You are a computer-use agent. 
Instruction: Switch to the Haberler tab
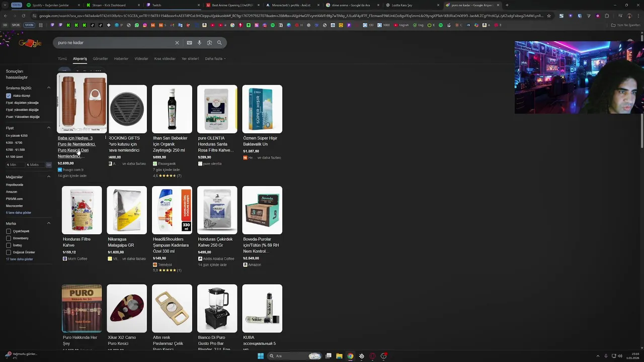coord(121,59)
